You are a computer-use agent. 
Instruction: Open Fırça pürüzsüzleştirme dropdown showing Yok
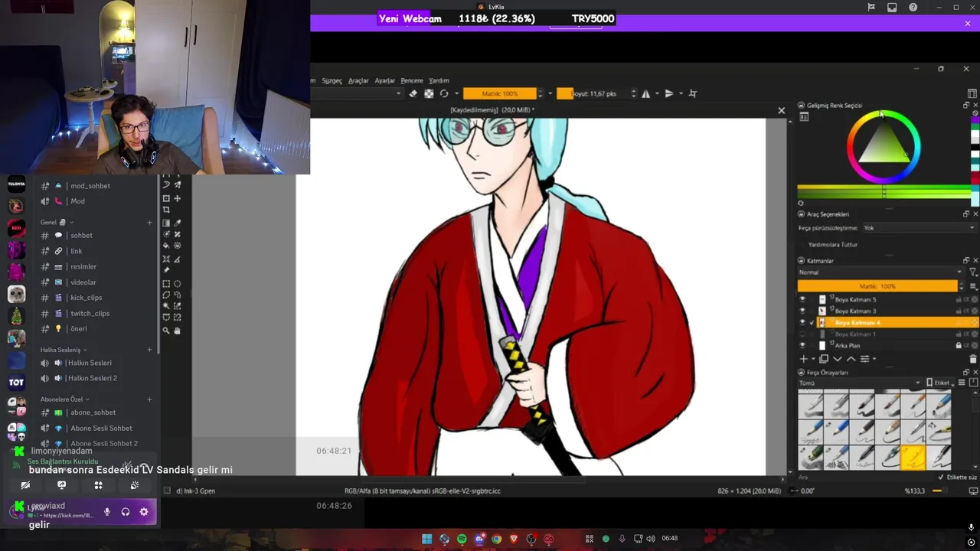click(x=919, y=228)
